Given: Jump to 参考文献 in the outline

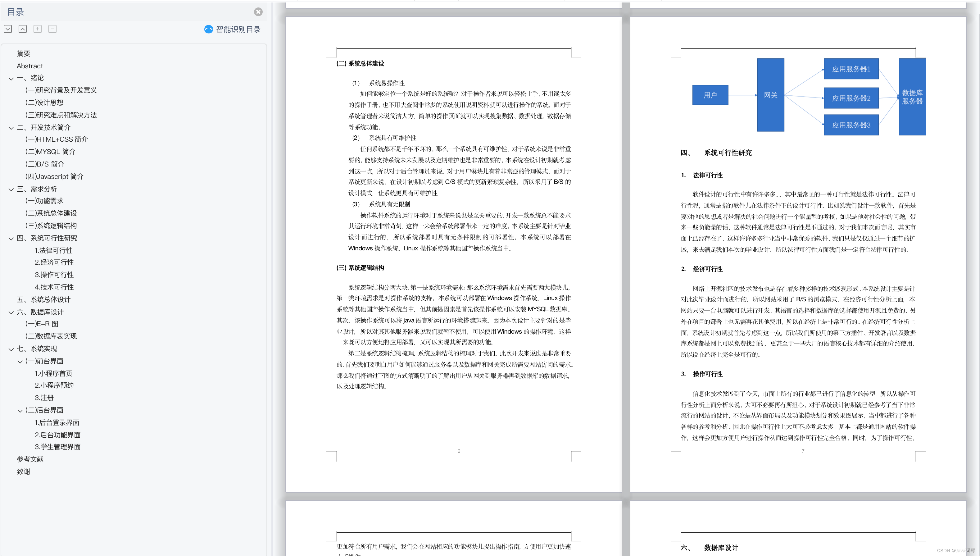Looking at the screenshot, I should [x=30, y=459].
